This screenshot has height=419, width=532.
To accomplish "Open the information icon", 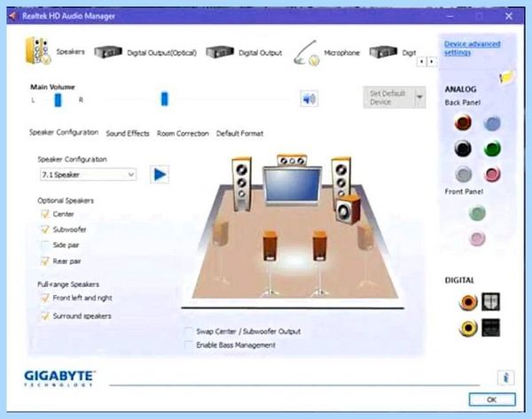I will point(506,377).
